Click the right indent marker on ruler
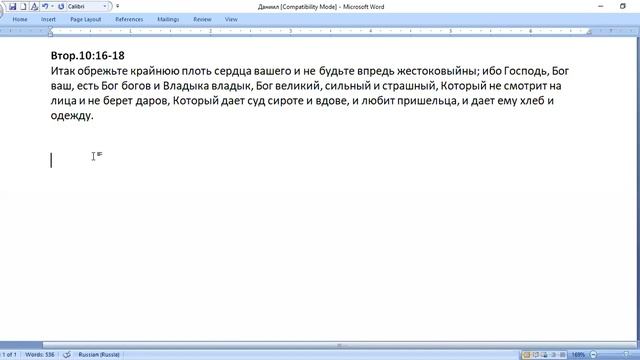The image size is (640, 360). tap(589, 32)
